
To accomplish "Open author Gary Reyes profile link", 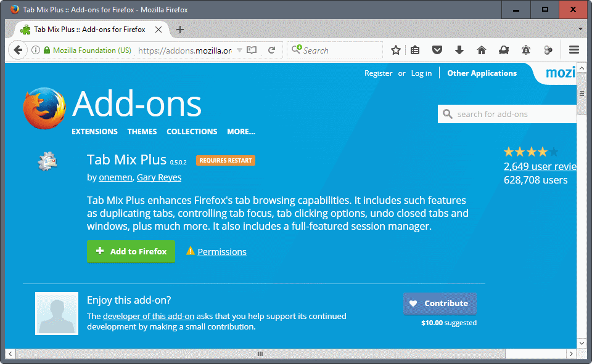I will [159, 177].
